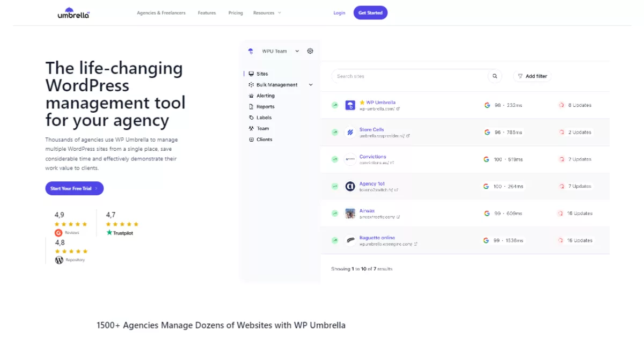Open the Convictions site name link
This screenshot has width=644, height=337.
pos(372,157)
